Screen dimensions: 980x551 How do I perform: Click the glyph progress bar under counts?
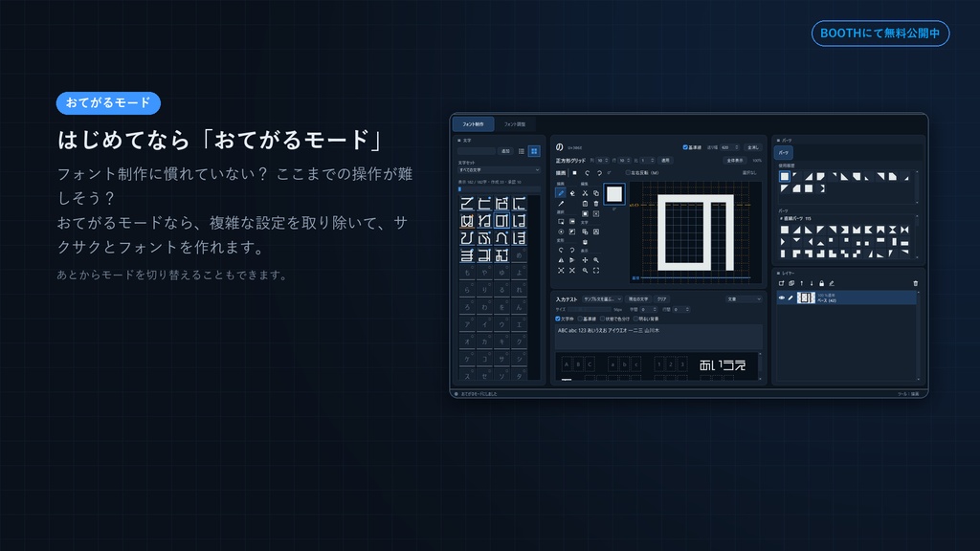(x=500, y=189)
